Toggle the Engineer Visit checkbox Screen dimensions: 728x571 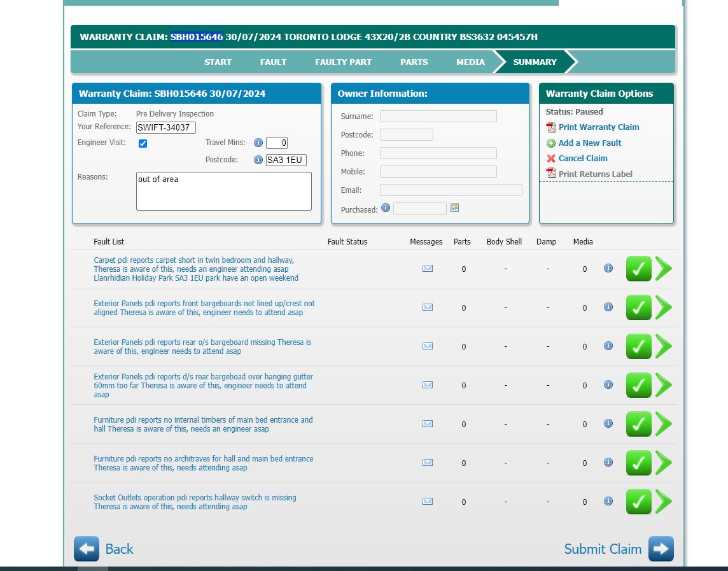coord(143,143)
